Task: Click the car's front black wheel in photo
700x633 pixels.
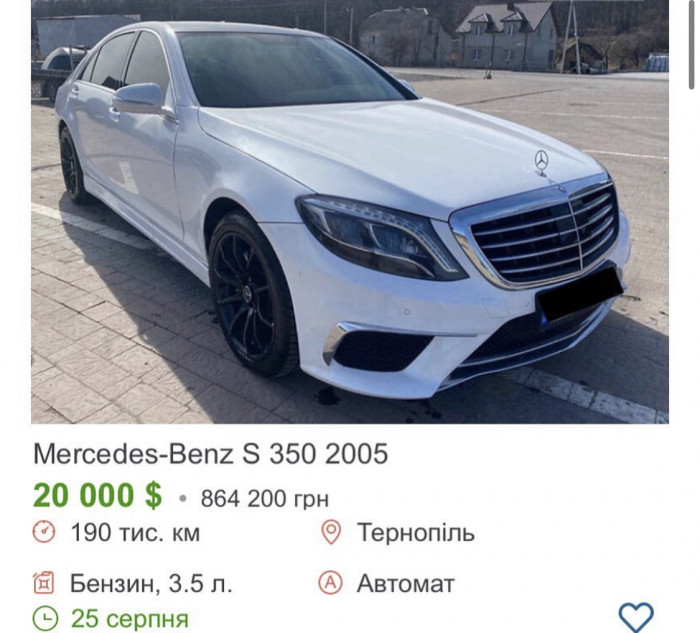Action: point(252,293)
